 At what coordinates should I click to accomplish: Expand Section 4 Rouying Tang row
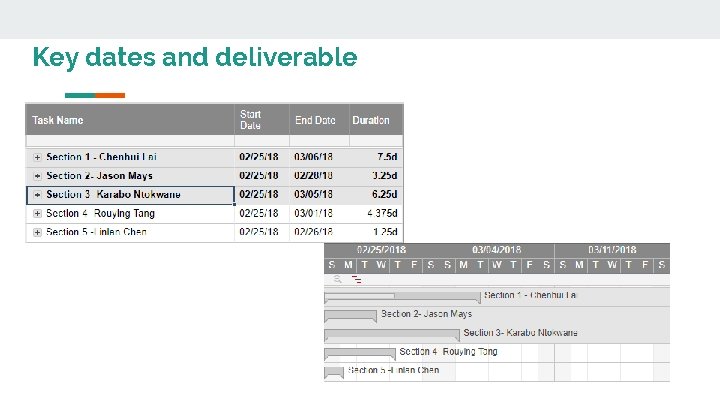(37, 214)
